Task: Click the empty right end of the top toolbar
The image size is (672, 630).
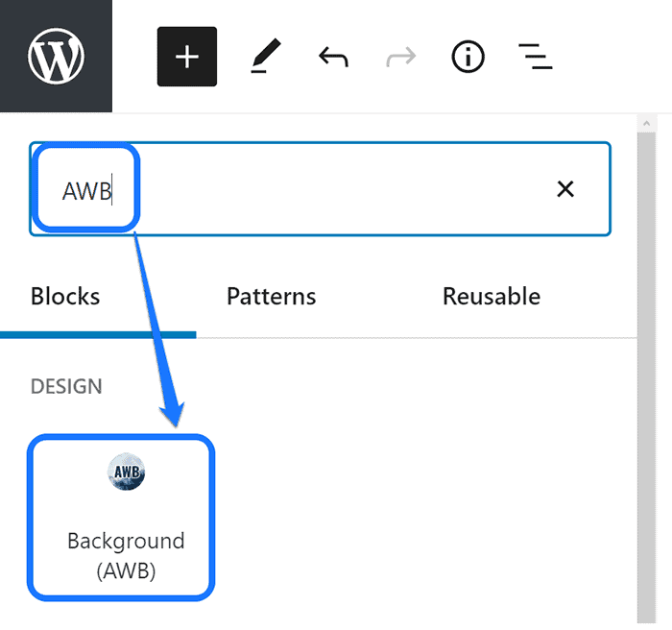Action: point(614,58)
